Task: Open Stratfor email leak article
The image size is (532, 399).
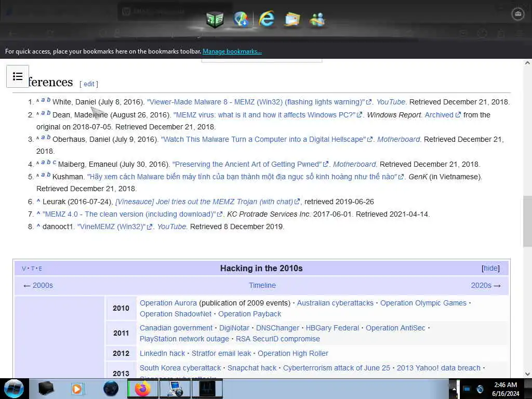Action: [x=221, y=353]
